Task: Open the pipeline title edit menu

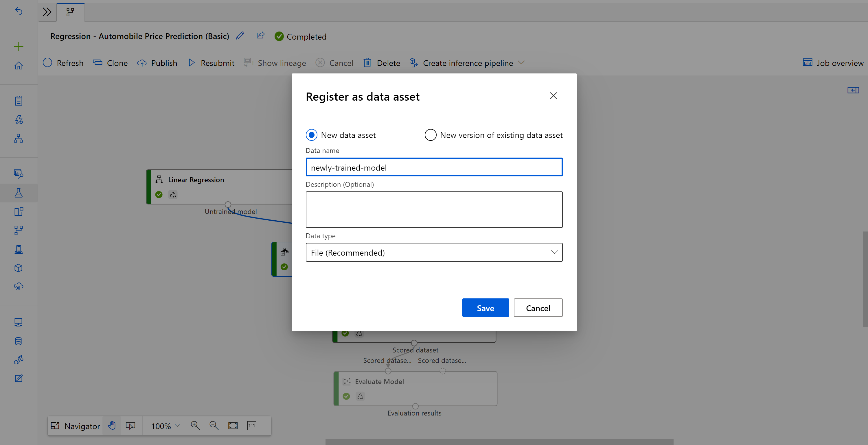Action: click(x=240, y=36)
